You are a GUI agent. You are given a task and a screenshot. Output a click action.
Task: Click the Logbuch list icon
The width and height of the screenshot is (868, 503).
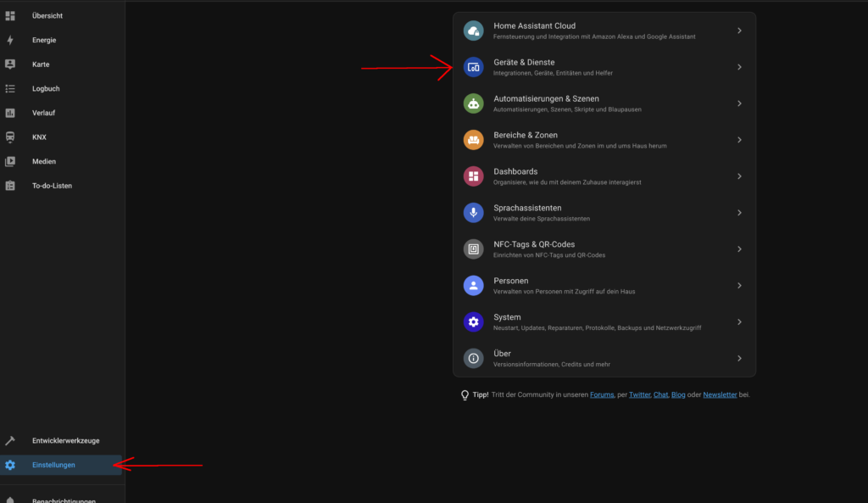coord(10,88)
